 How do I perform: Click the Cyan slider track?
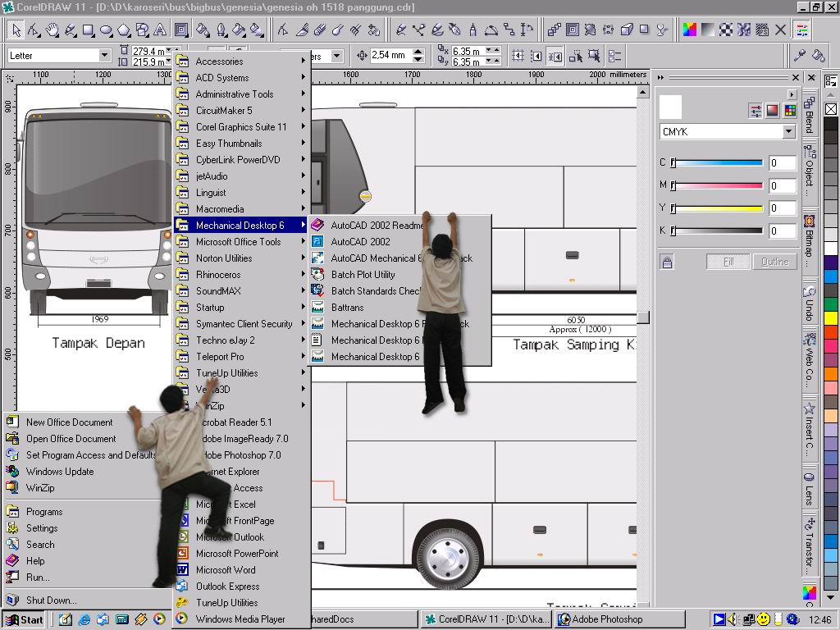[718, 162]
